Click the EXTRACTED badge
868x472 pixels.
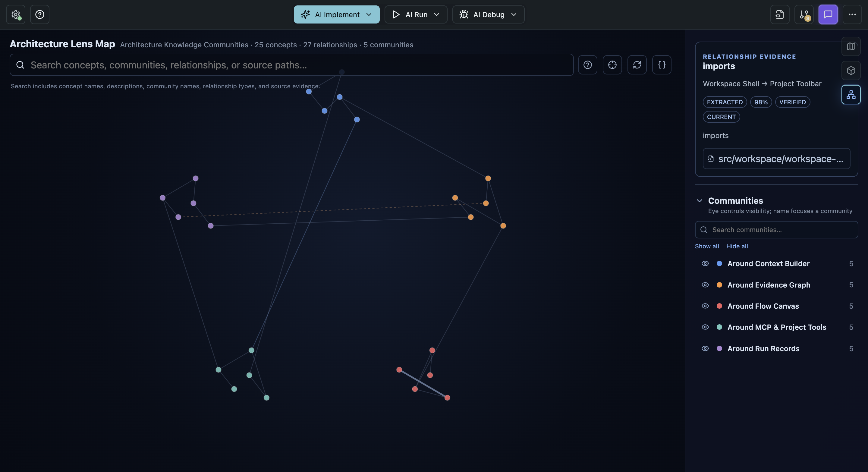725,102
